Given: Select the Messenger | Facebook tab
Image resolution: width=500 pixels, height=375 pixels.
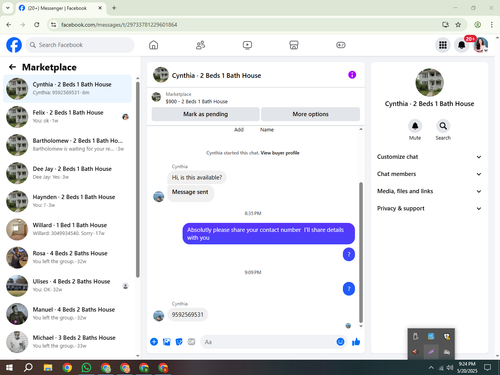Looking at the screenshot, I should click(61, 8).
